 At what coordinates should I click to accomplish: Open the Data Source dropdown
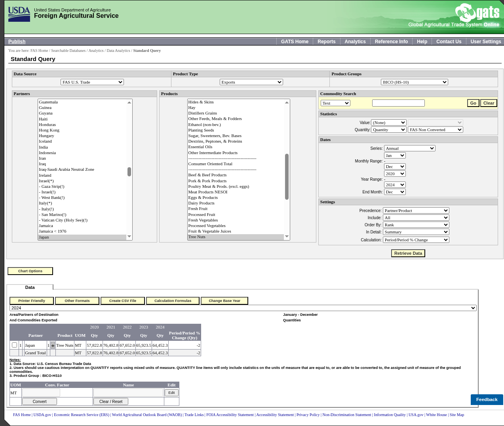point(92,82)
